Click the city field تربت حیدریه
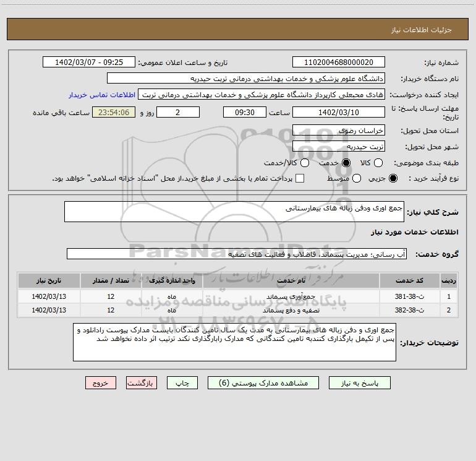 339,147
